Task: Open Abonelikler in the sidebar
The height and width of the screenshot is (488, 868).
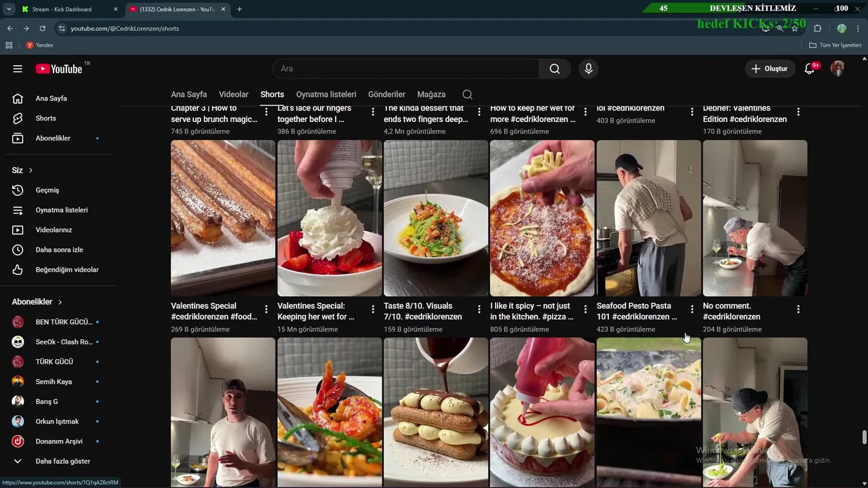Action: 58,138
